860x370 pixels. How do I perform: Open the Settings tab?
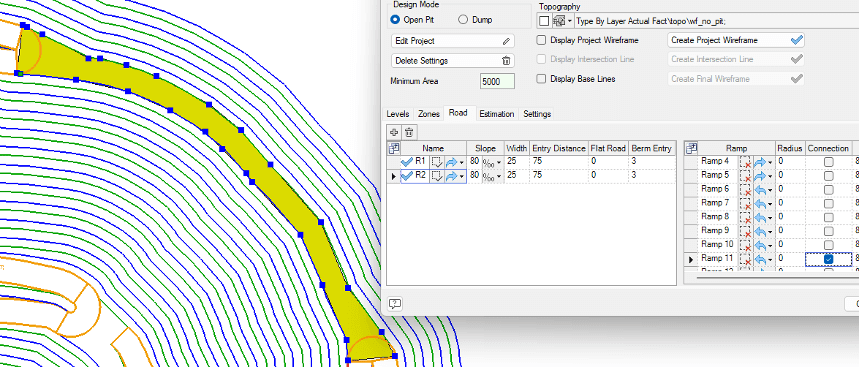click(x=537, y=114)
